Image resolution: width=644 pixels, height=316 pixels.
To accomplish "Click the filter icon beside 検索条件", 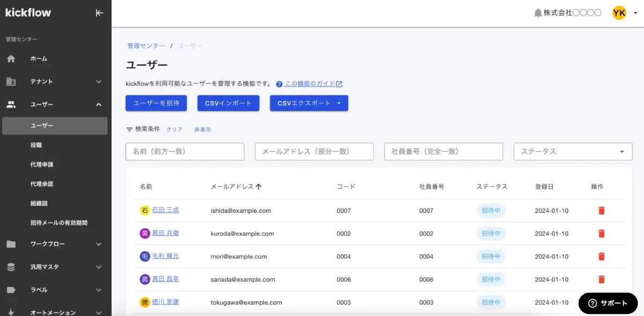I will coord(129,130).
